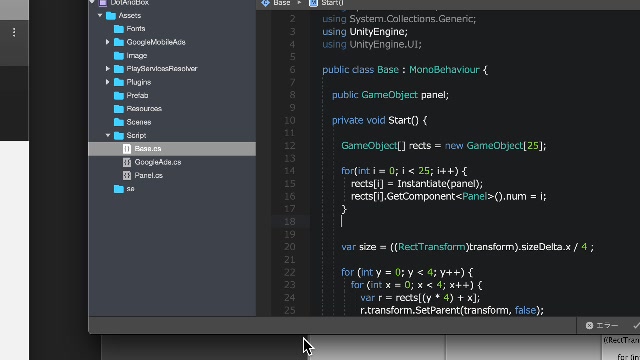Open the Base breadcrumb selector
The image size is (640, 360).
tap(282, 3)
